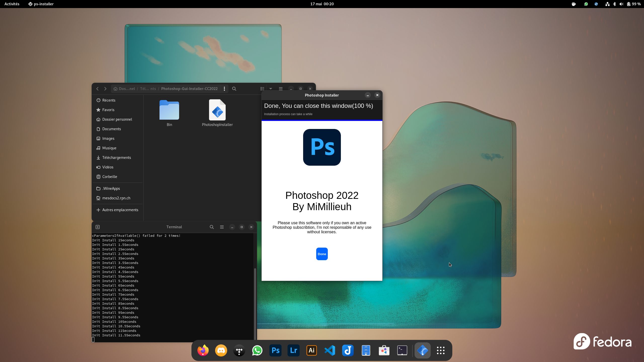Go back in the Files window

(x=98, y=89)
